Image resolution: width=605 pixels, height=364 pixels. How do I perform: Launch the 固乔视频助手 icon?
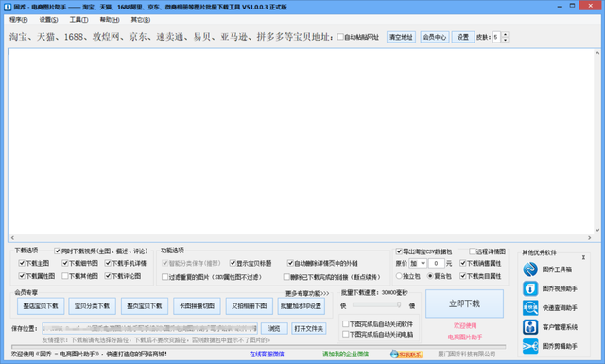point(530,288)
